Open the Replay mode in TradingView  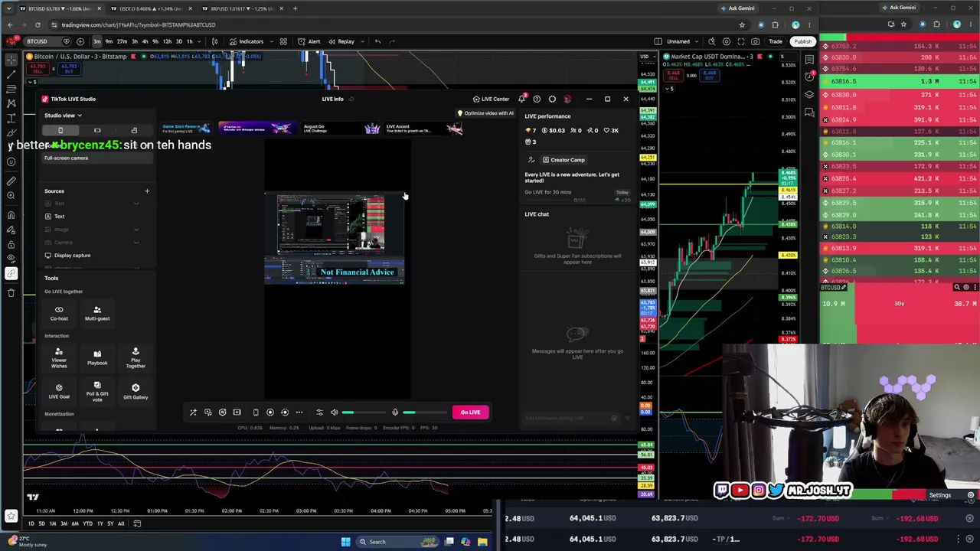click(x=341, y=41)
